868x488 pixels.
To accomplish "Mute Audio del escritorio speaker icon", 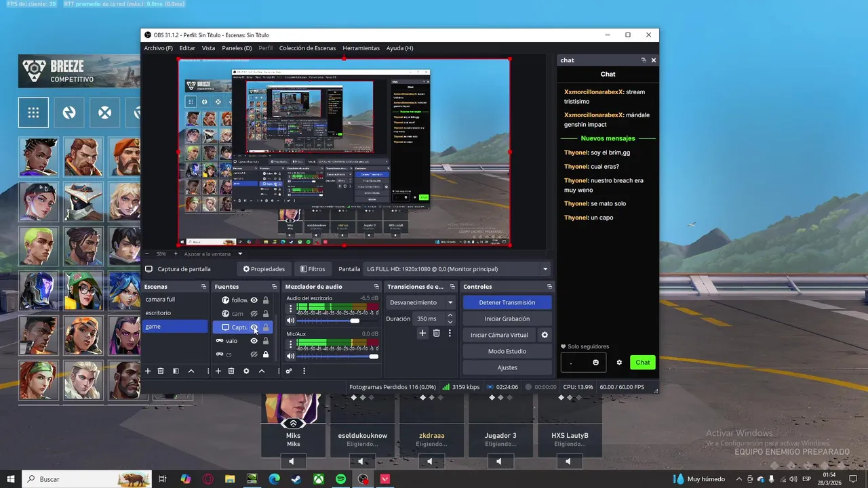I will 291,321.
